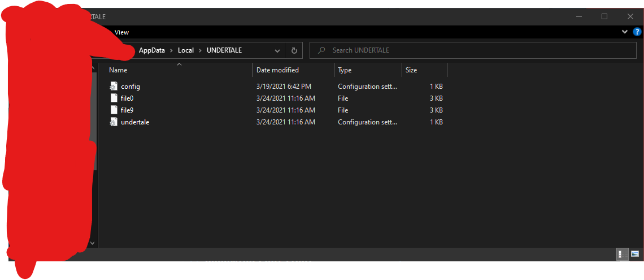Expand the breadcrumb arrow after Local
Viewport: 644px width, 280px height.
[x=200, y=50]
